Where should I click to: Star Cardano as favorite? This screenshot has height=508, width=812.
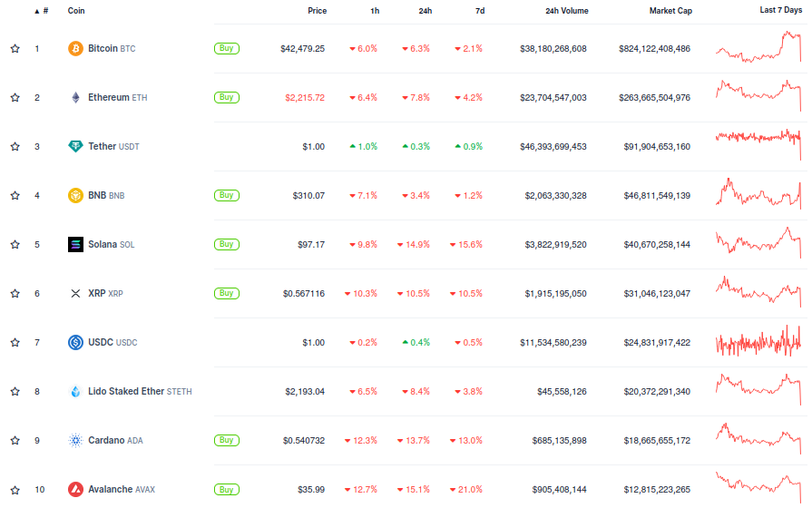tap(15, 441)
